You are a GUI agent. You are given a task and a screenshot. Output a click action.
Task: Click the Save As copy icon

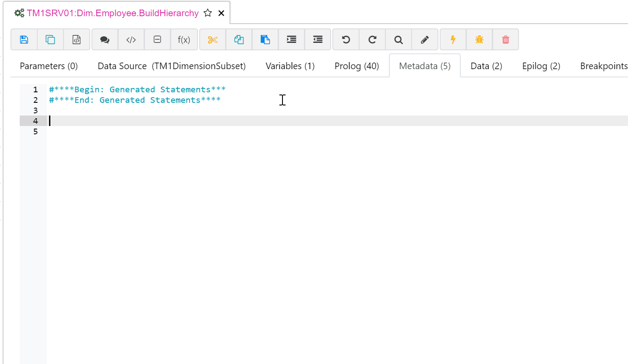(50, 40)
